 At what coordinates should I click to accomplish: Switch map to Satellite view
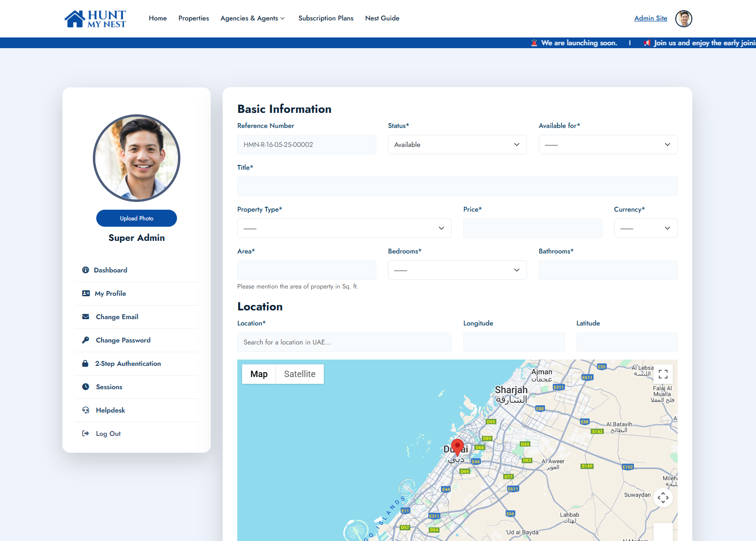[299, 374]
